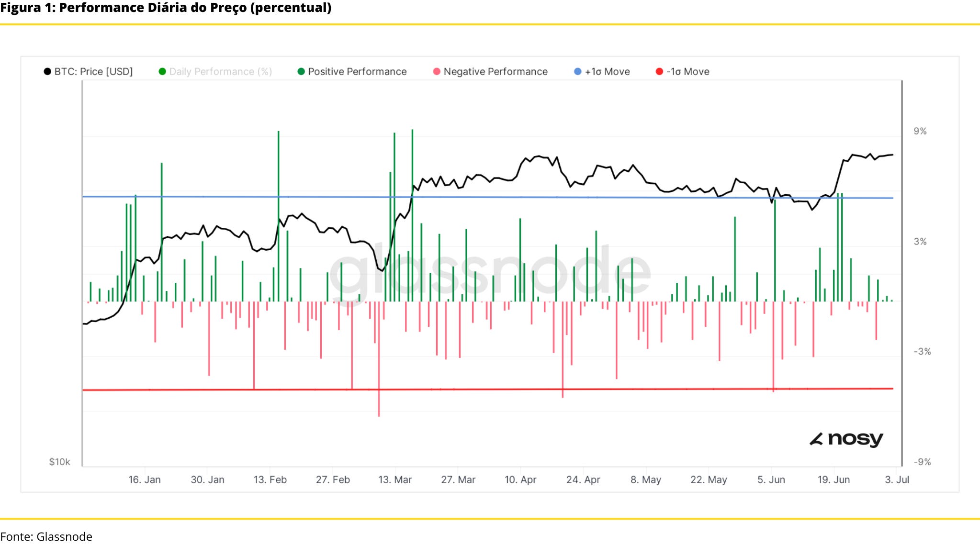Click the 9% right axis label
The height and width of the screenshot is (545, 980).
click(920, 131)
